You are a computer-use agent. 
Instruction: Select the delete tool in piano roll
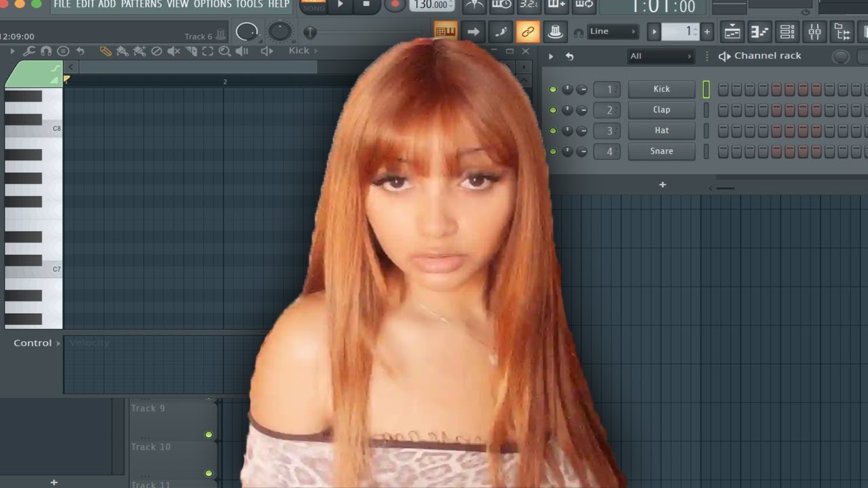(157, 51)
